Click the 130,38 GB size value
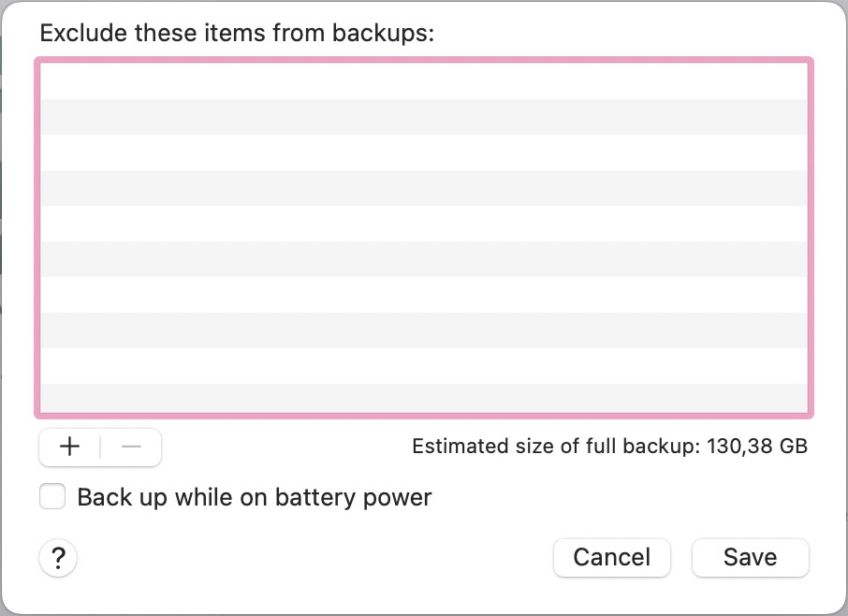Image resolution: width=848 pixels, height=616 pixels. click(756, 447)
